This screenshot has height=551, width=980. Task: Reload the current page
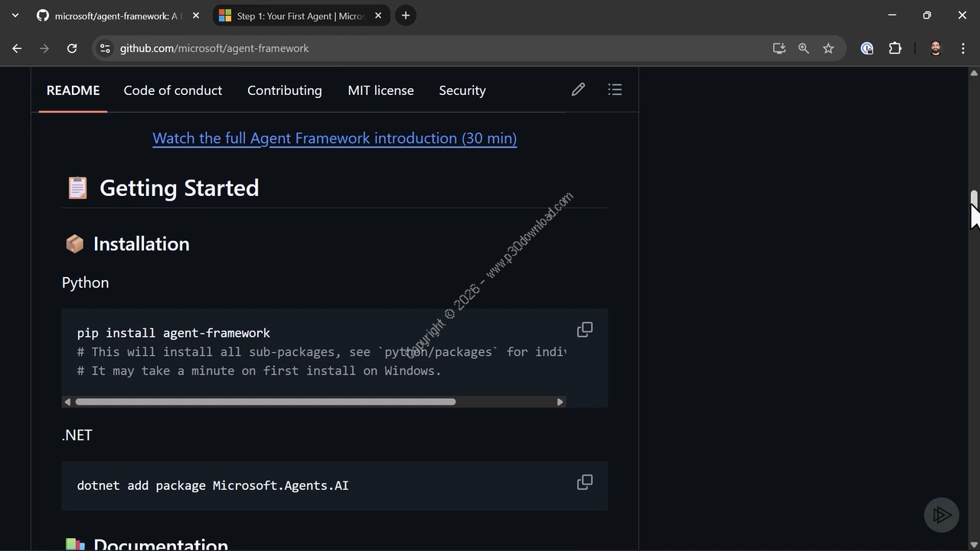[72, 48]
